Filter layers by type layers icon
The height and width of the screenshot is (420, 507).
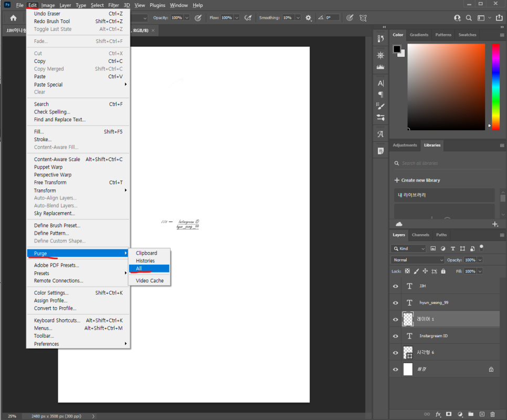[452, 248]
